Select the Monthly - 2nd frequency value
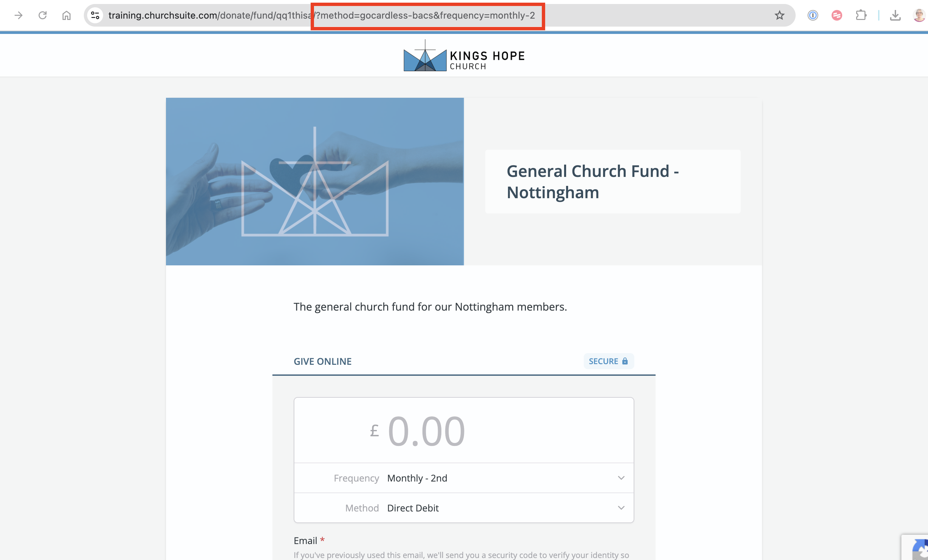 click(x=417, y=478)
